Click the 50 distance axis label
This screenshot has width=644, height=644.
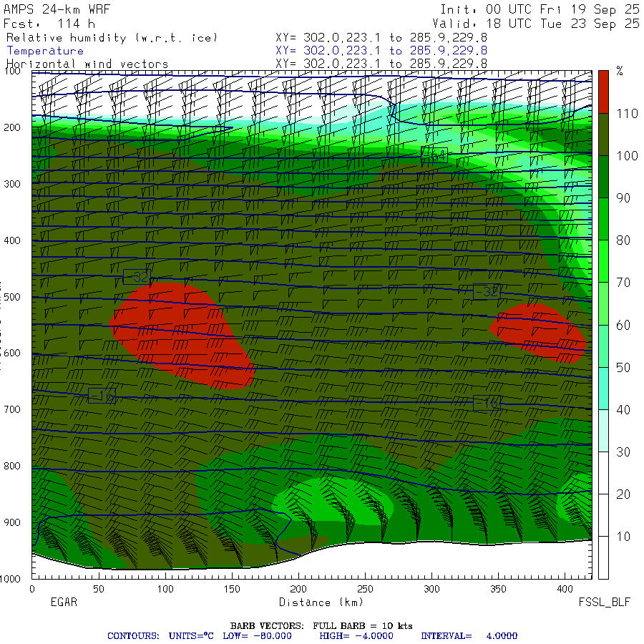[x=99, y=589]
